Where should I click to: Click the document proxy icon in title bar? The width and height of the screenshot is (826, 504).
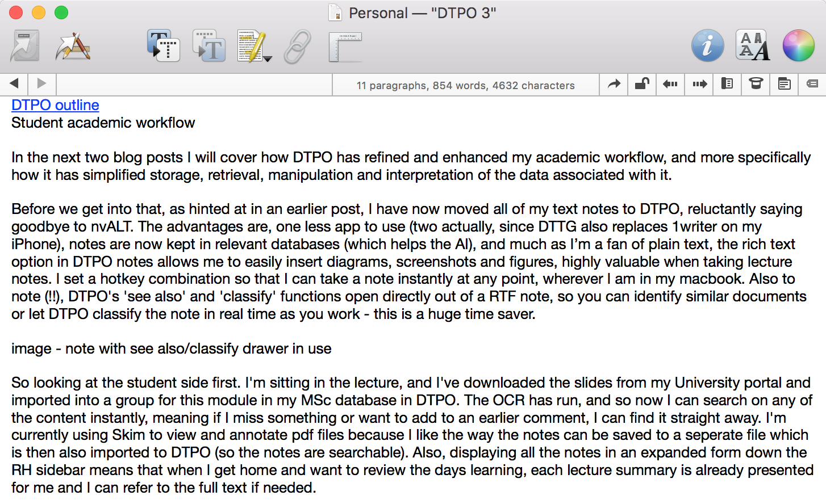[335, 12]
